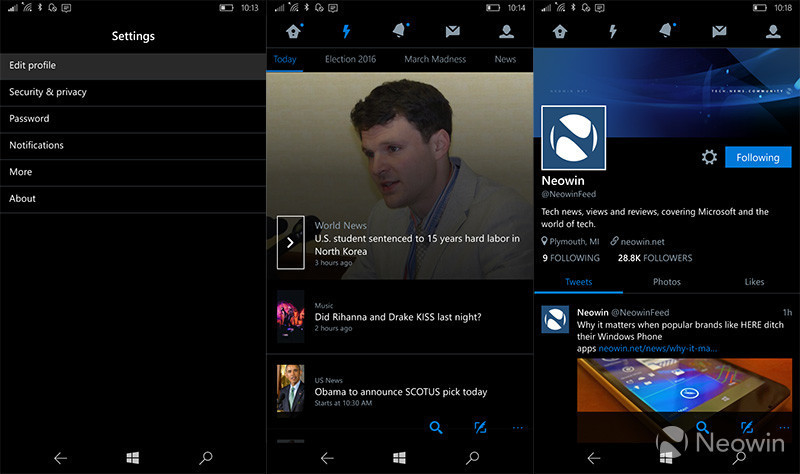Select Tweets tab on Neowin profile

(x=579, y=282)
